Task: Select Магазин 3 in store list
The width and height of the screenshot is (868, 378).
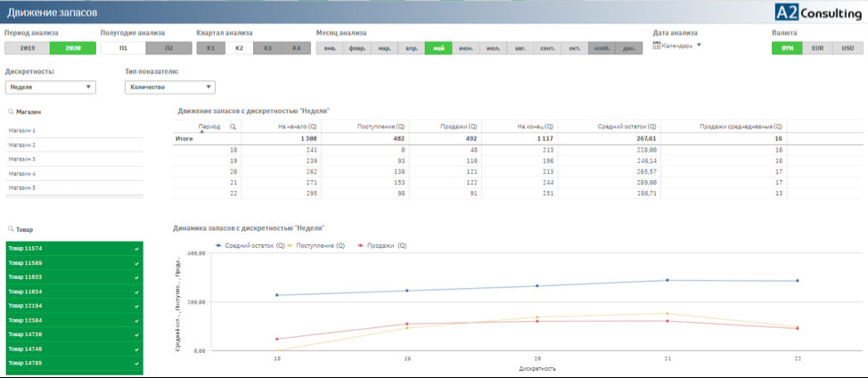Action: tap(74, 160)
